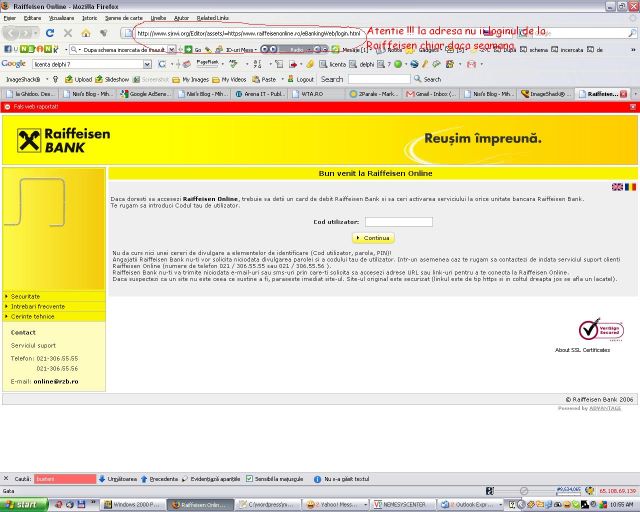Open the all-tabs list arrow
This screenshot has height=512, width=640.
pyautogui.click(x=635, y=94)
